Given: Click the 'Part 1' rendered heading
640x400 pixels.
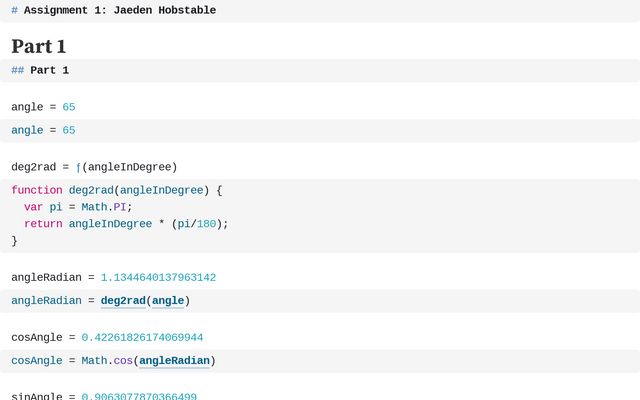Looking at the screenshot, I should tap(39, 46).
